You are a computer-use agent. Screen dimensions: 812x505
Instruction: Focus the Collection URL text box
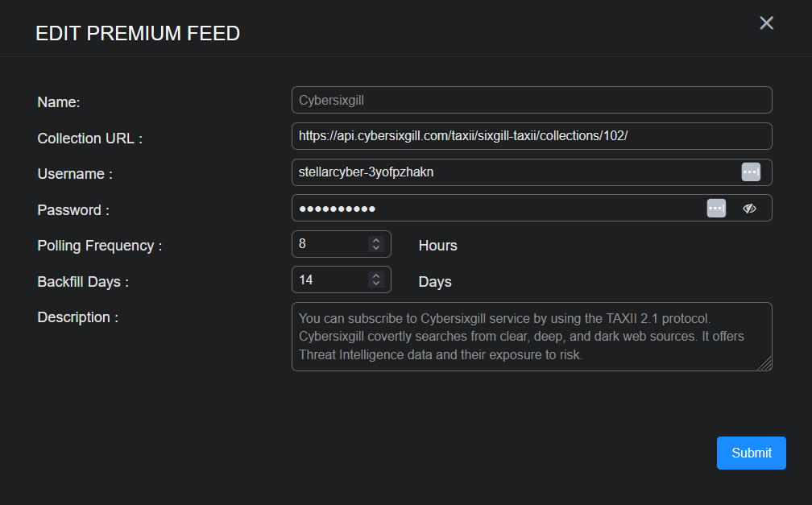point(532,136)
